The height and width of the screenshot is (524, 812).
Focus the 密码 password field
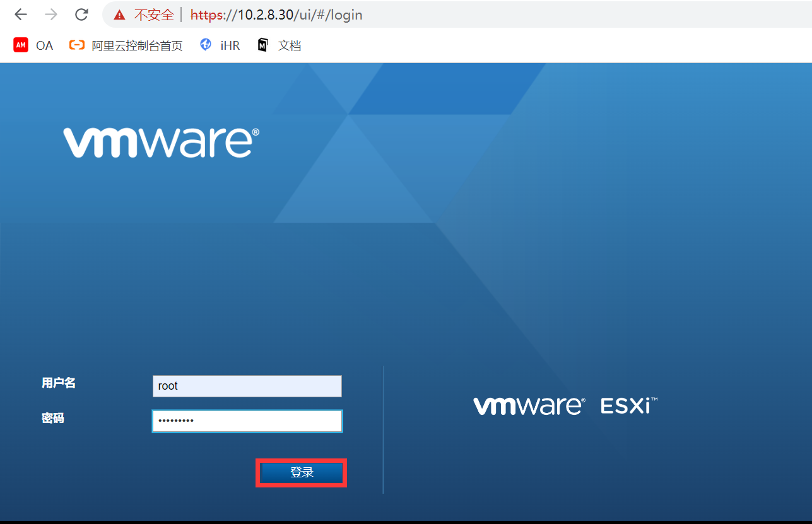coord(247,421)
